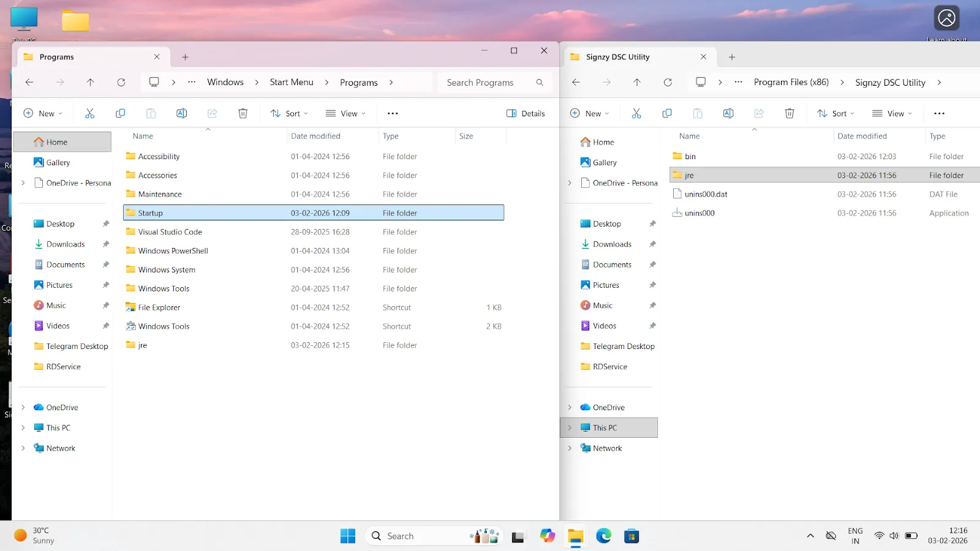Toggle Details pane in Programs window
The width and height of the screenshot is (980, 551).
click(526, 113)
